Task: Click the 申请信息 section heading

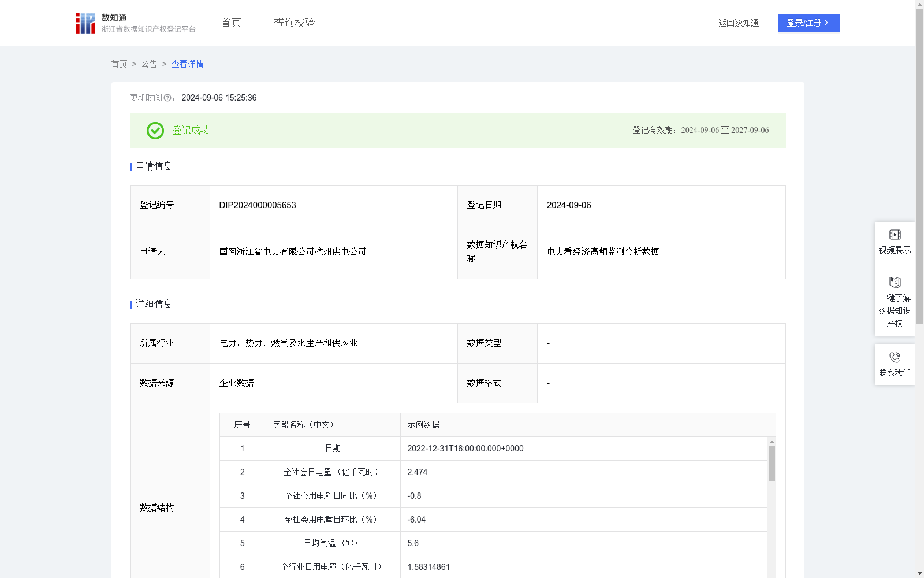Action: (x=154, y=166)
